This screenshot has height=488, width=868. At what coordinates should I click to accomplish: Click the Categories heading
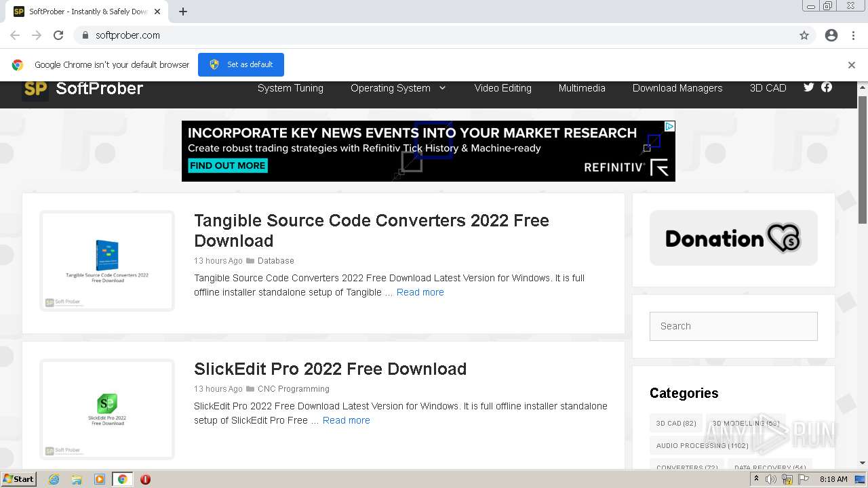[x=684, y=393]
